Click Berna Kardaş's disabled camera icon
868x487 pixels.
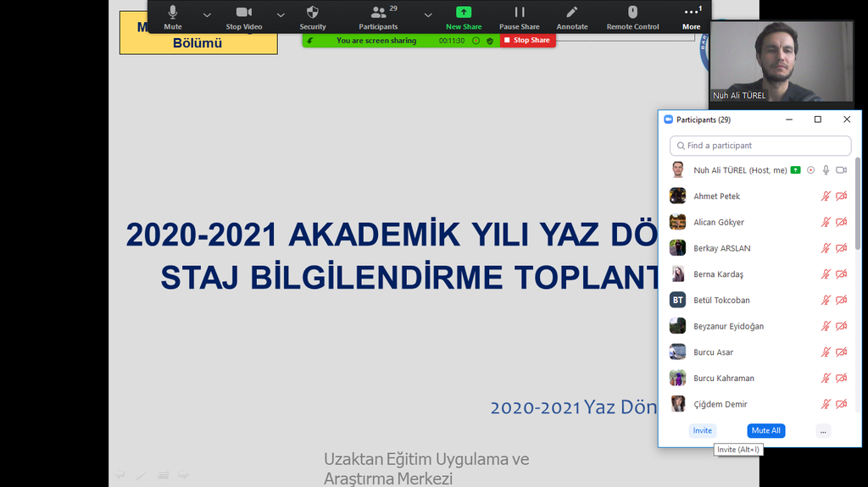click(842, 274)
